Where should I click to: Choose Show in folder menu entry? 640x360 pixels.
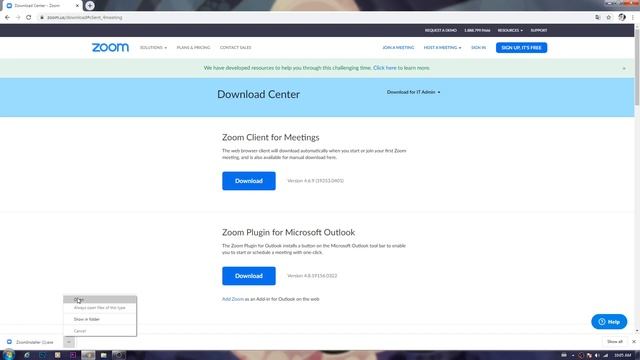coord(100,319)
